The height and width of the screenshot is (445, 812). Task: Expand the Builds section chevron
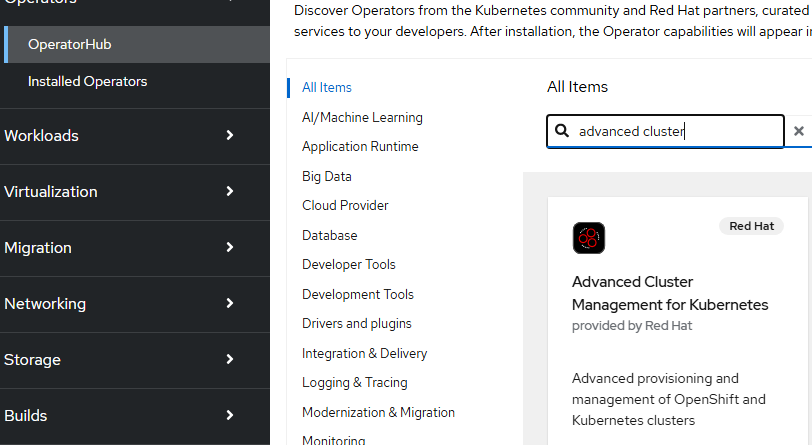230,415
